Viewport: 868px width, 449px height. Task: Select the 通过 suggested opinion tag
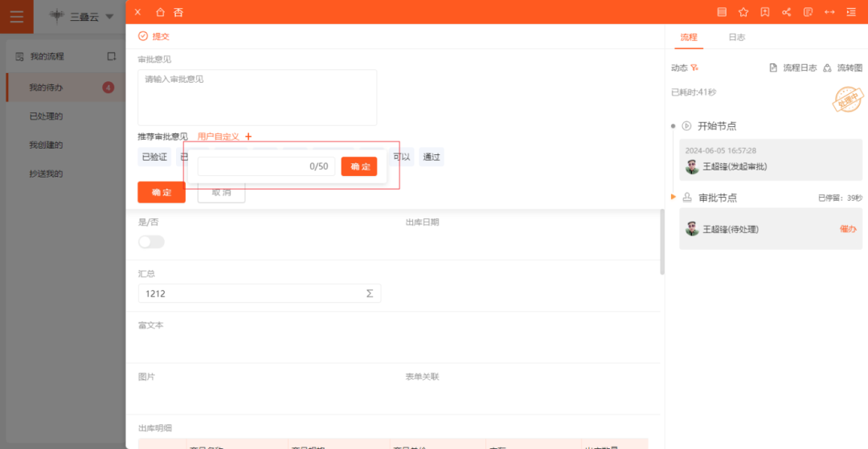point(432,157)
